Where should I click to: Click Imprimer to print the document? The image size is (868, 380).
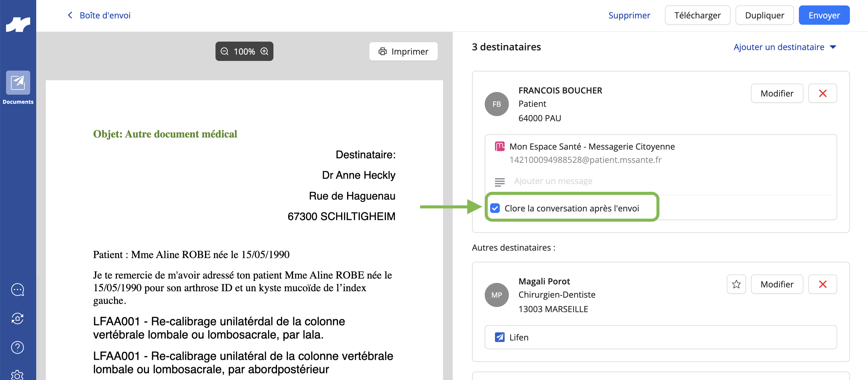403,52
